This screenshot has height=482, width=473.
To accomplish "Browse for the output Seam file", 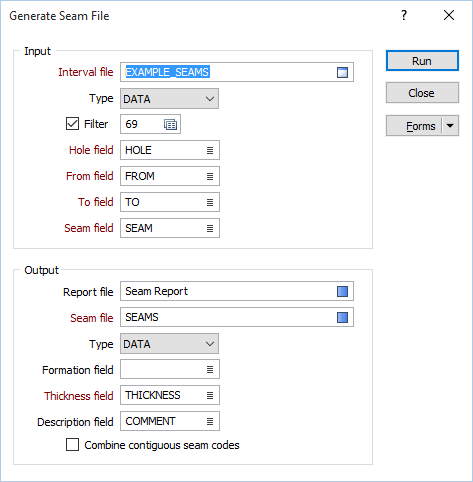I will pos(342,317).
